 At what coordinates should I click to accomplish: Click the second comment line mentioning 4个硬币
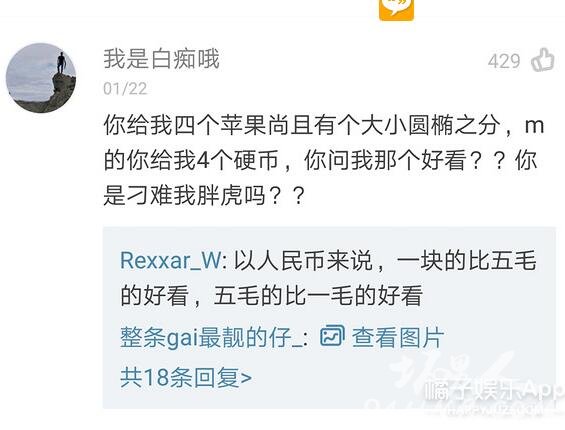click(x=321, y=160)
